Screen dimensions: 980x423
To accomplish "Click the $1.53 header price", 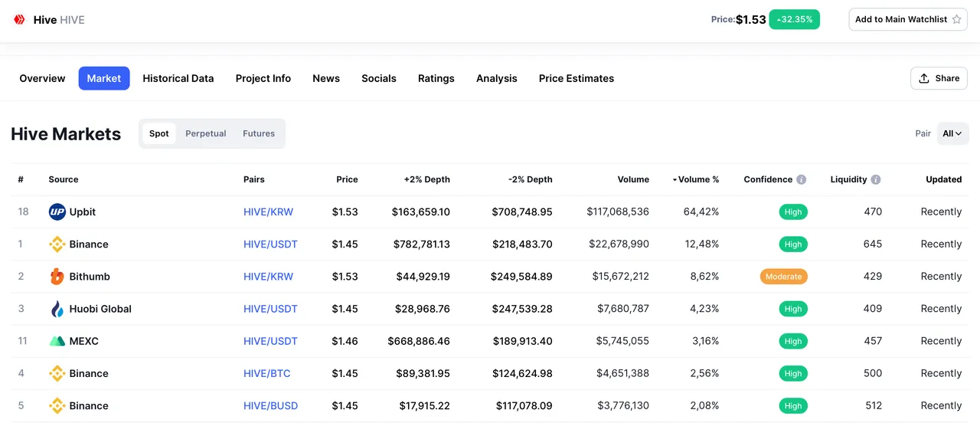I will (x=751, y=19).
